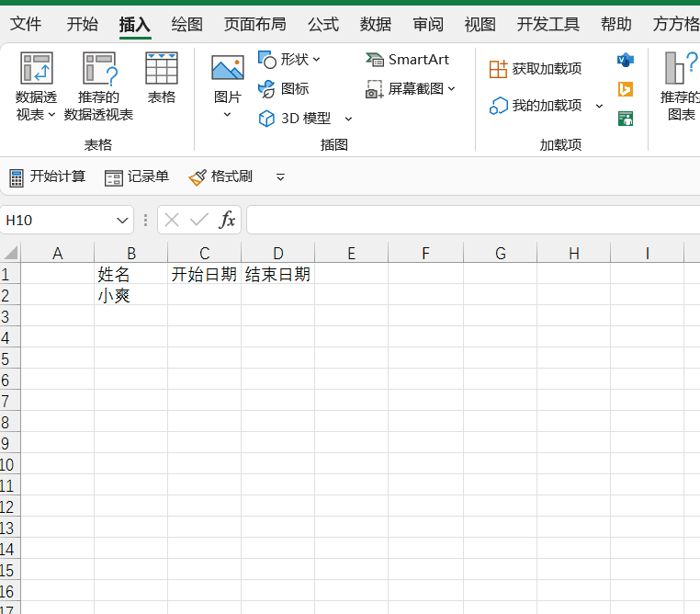Switch to the Formulas (公式) tab
Image resolution: width=700 pixels, height=614 pixels.
(323, 24)
